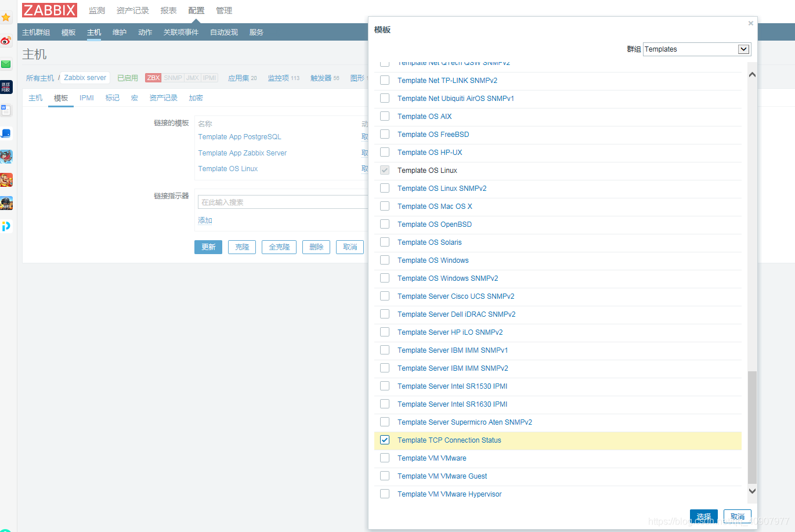
Task: Open the 所有主机 breadcrumb link
Action: 40,78
